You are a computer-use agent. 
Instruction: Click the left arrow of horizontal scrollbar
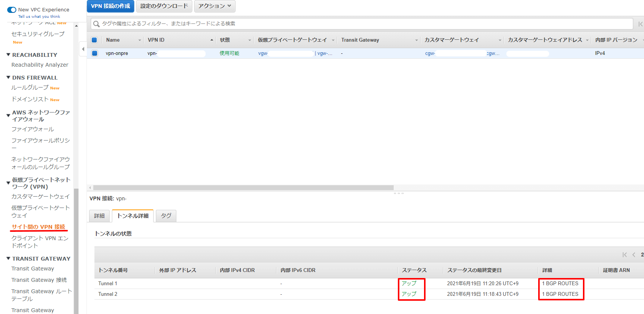(x=90, y=187)
